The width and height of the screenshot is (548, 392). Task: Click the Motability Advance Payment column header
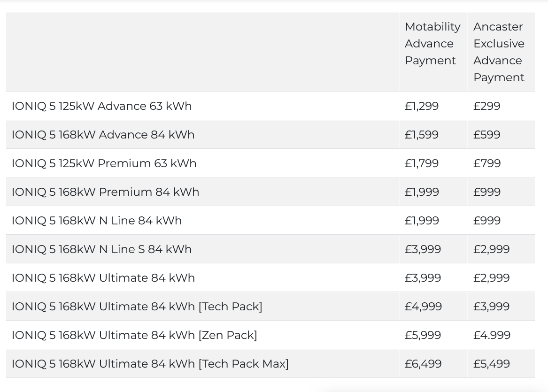(432, 44)
